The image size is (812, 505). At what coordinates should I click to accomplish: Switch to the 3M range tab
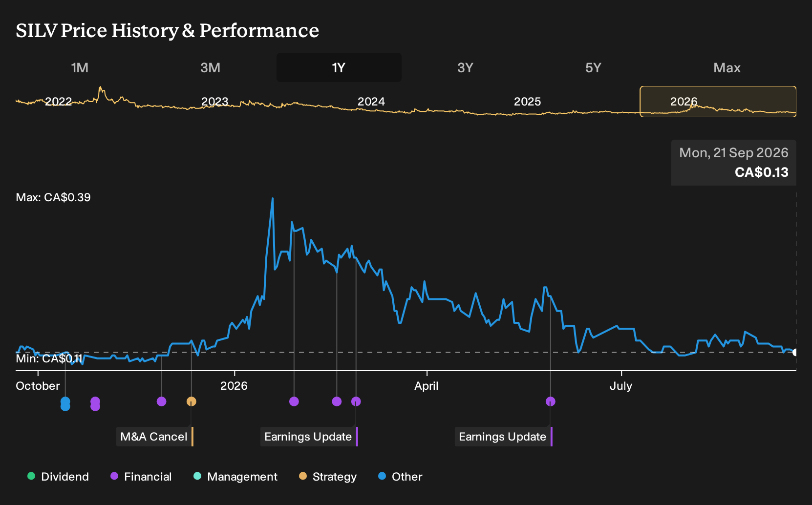[210, 67]
